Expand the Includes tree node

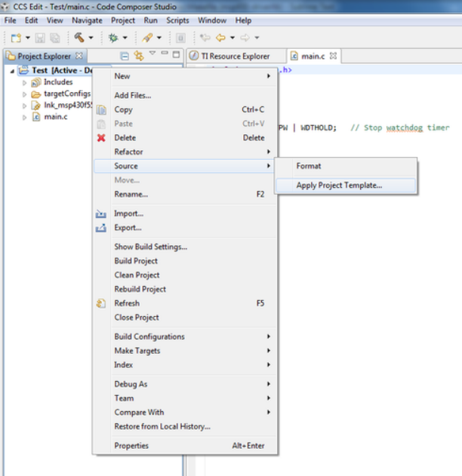[x=24, y=82]
